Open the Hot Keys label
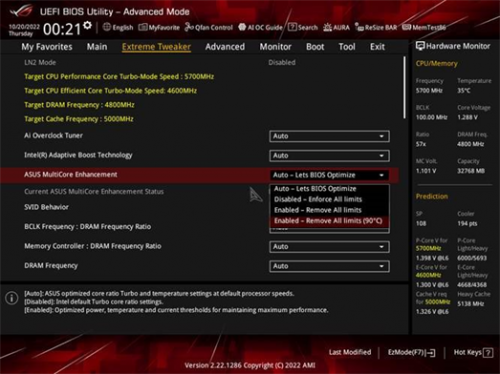 [468, 352]
